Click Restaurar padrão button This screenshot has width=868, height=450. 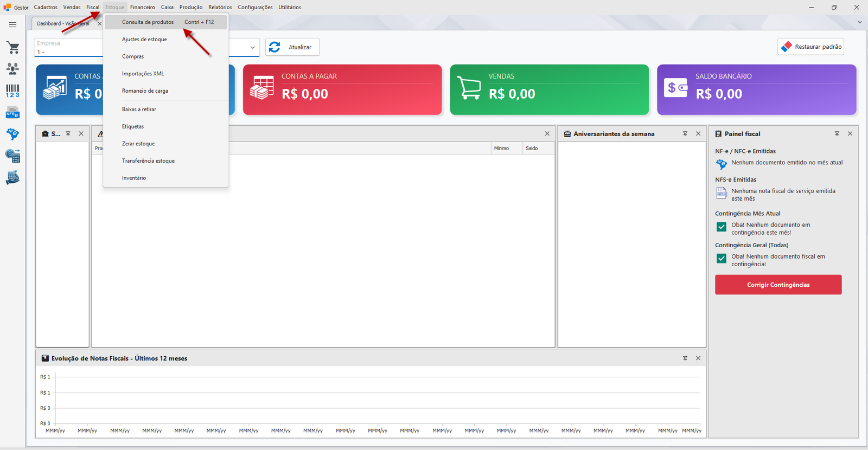tap(811, 47)
